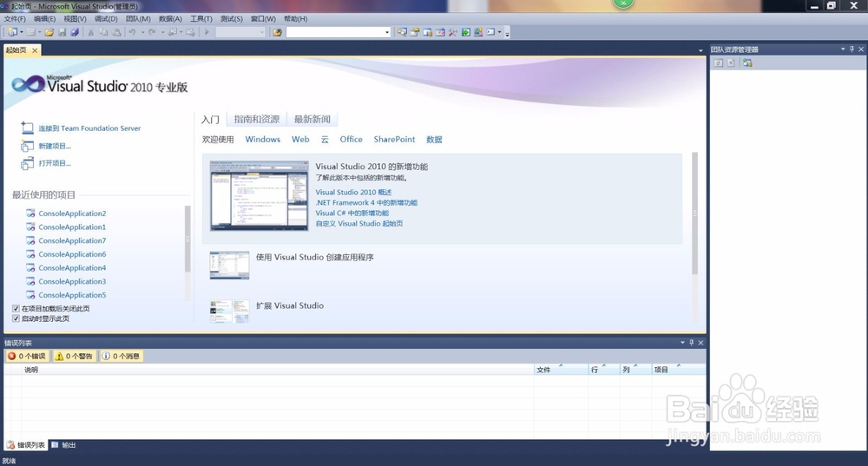Toggle 'Close page after project load' checkbox

16,309
